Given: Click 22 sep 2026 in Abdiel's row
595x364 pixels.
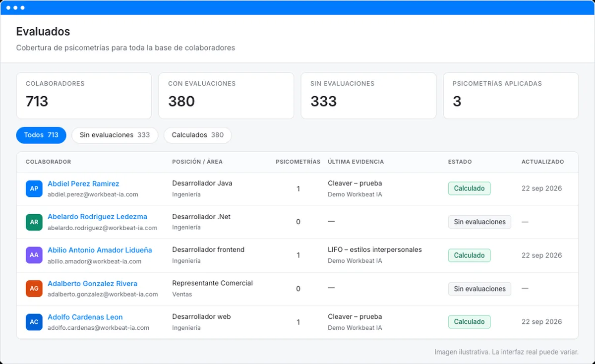Looking at the screenshot, I should (x=541, y=188).
